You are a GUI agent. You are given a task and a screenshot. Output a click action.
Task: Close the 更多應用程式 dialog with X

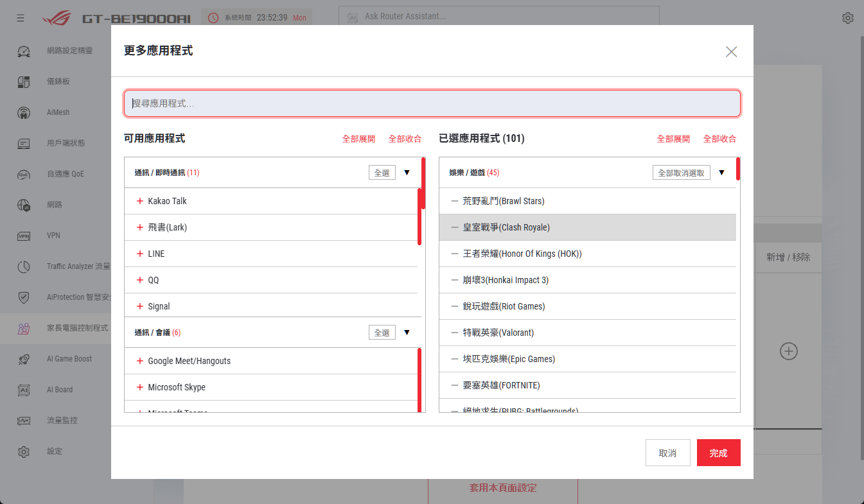731,51
